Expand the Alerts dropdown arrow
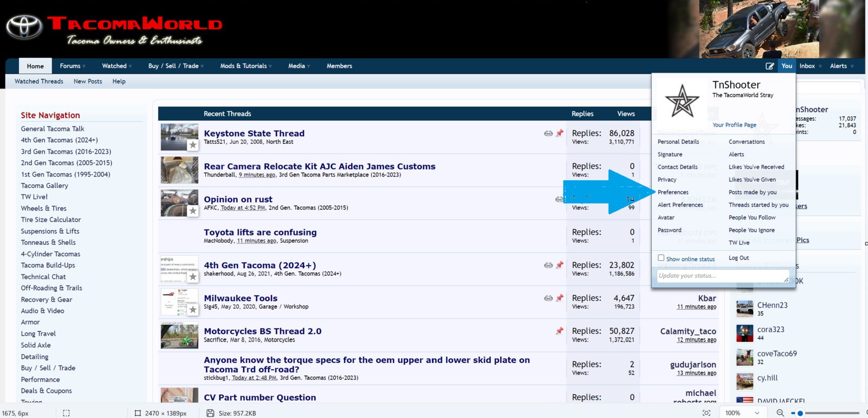868x418 pixels. 852,67
